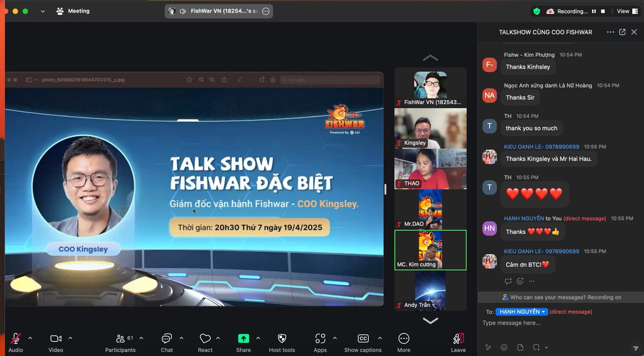Click the green encryption shield icon
The height and width of the screenshot is (356, 644).
pos(537,11)
